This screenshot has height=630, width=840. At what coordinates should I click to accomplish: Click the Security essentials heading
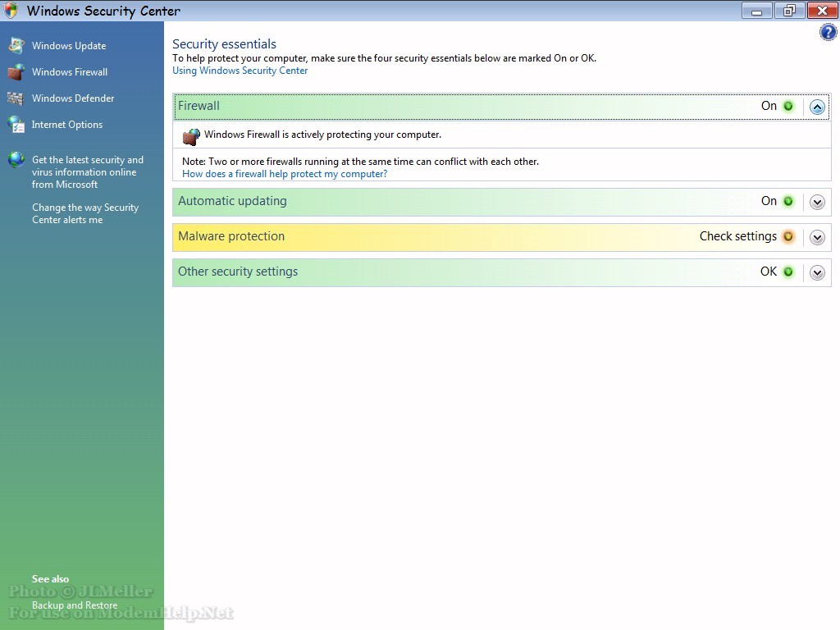click(224, 44)
